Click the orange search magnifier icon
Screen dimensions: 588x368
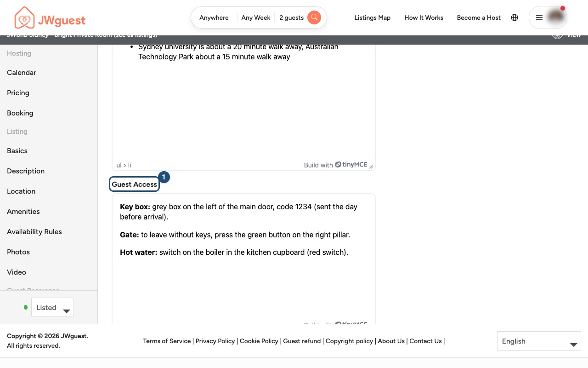[x=314, y=17]
